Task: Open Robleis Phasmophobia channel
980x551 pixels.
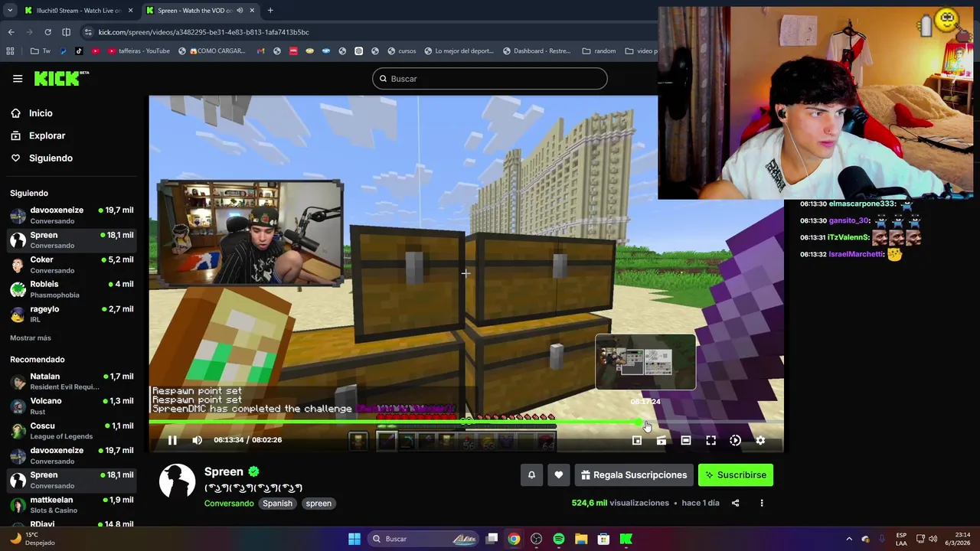Action: (x=72, y=289)
